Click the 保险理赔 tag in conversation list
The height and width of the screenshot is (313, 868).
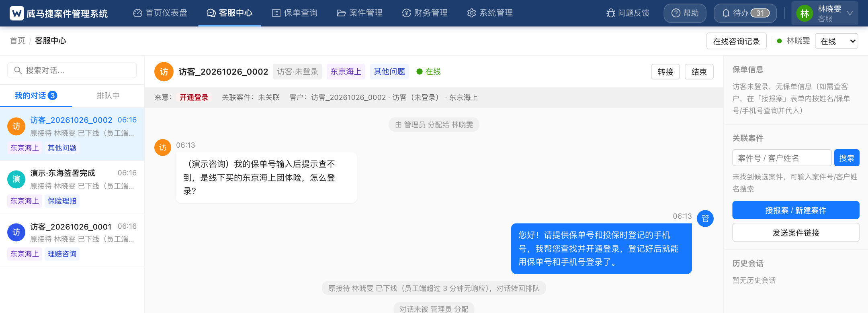(x=62, y=201)
